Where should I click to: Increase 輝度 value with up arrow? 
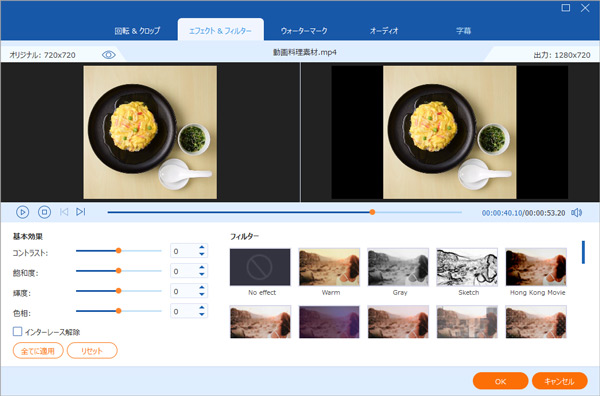point(202,288)
